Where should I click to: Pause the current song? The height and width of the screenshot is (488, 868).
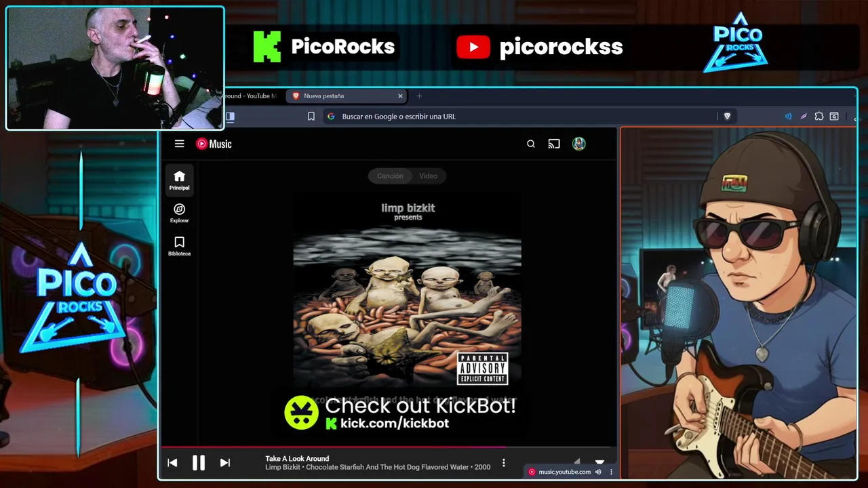[x=199, y=463]
